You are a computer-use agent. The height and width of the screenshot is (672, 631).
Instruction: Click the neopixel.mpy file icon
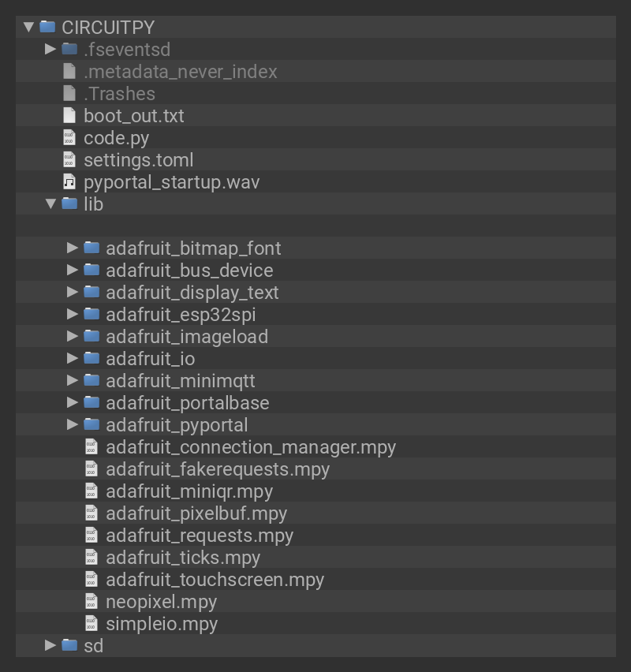tap(91, 602)
